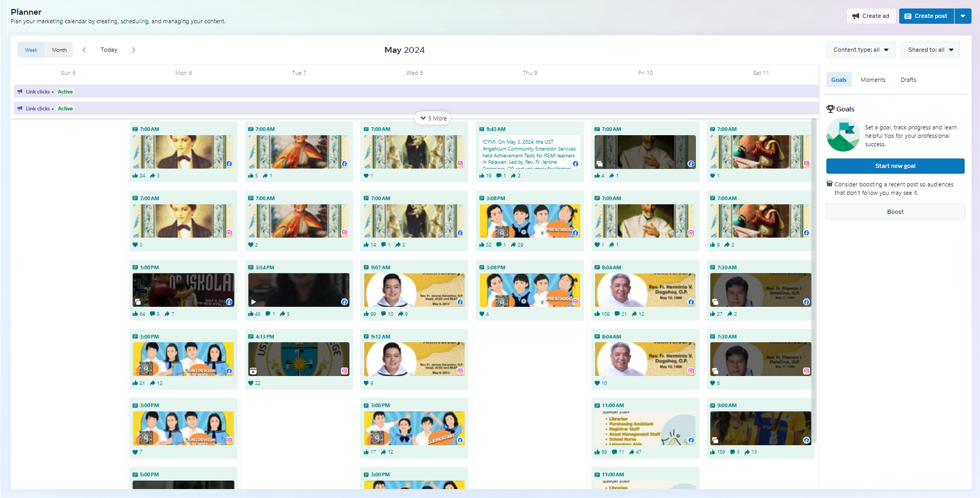Viewport: 980px width, 498px height.
Task: Click Facebook icon on Thursday 9:43 AM post
Action: pyautogui.click(x=576, y=164)
